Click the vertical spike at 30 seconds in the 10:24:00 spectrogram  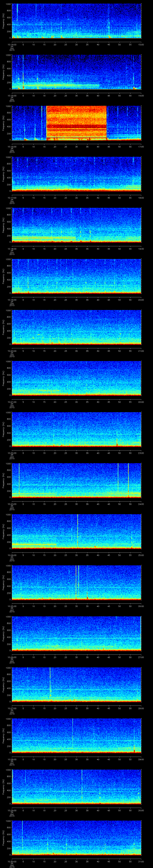77,531
